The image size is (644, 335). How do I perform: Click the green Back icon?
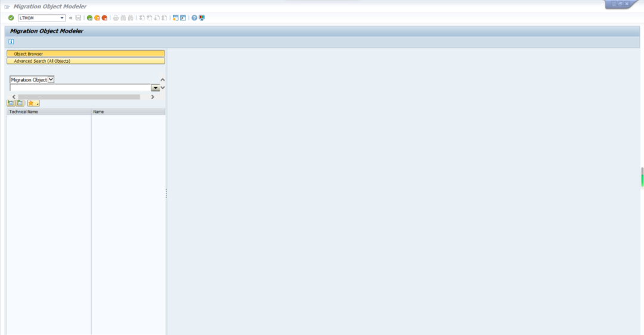point(89,18)
